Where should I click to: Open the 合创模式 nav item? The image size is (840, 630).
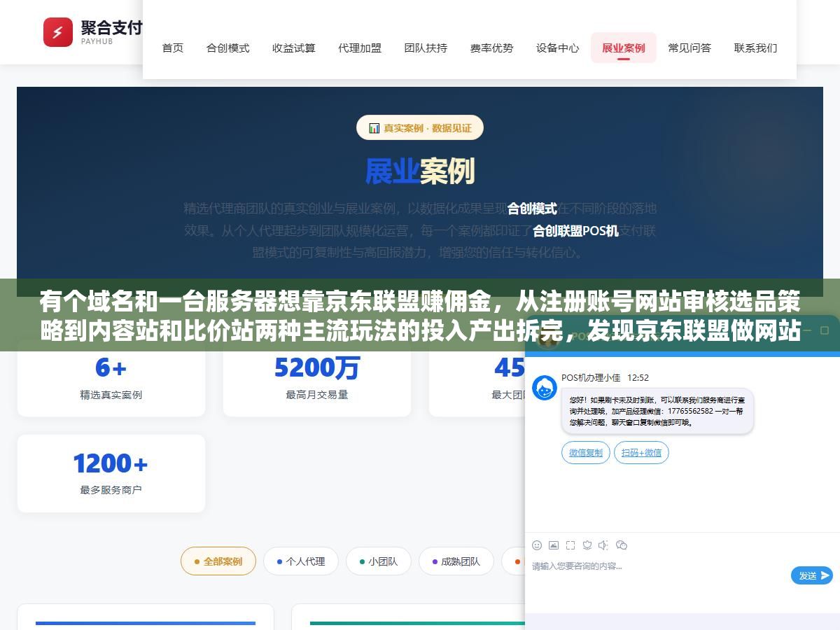pyautogui.click(x=228, y=48)
